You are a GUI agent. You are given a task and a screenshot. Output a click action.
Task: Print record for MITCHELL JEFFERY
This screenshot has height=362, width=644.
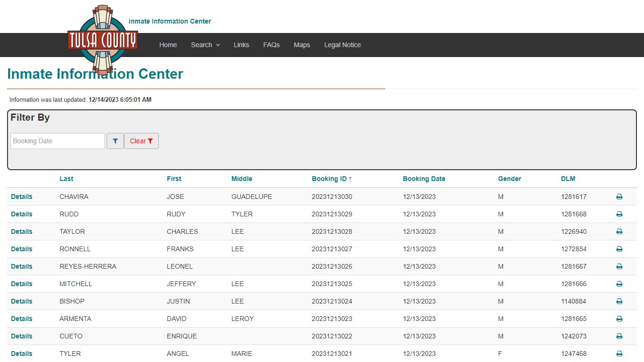tap(619, 284)
